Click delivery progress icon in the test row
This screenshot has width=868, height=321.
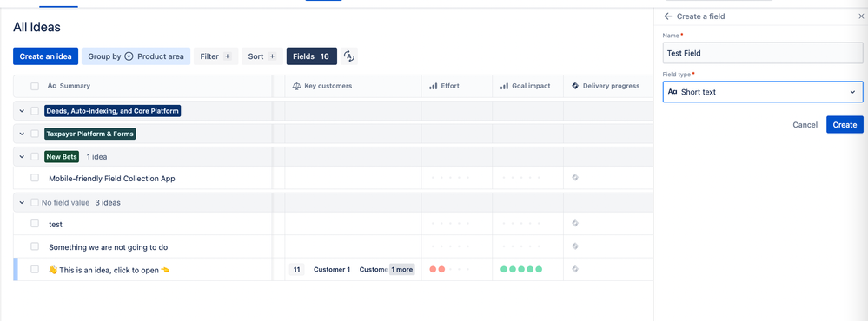tap(575, 223)
